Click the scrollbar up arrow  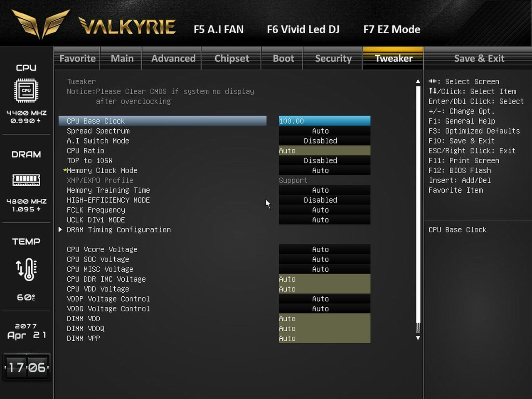pos(418,81)
